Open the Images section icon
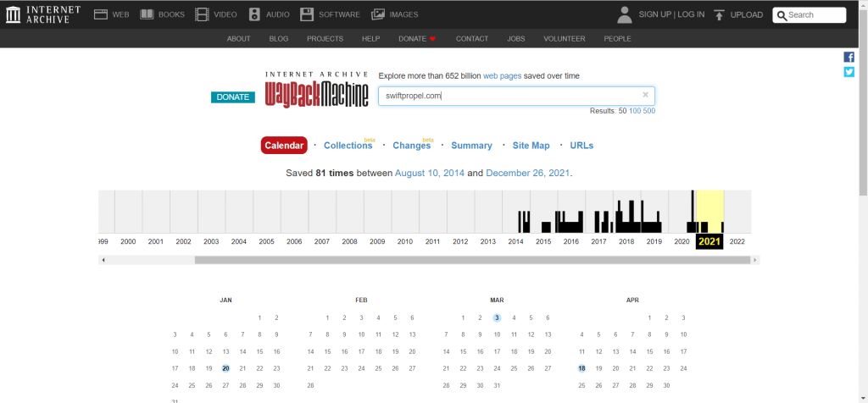Screen dimensions: 868x403 [378, 14]
